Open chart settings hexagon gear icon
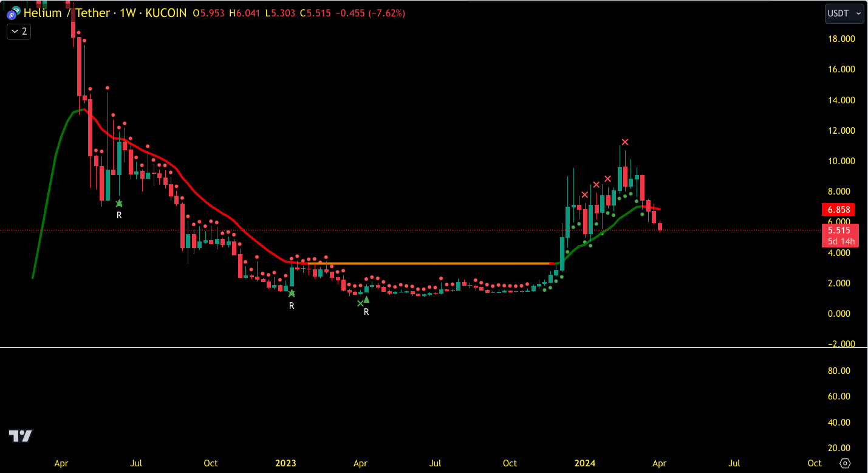Screen dimensions: 868x473 tap(844, 464)
